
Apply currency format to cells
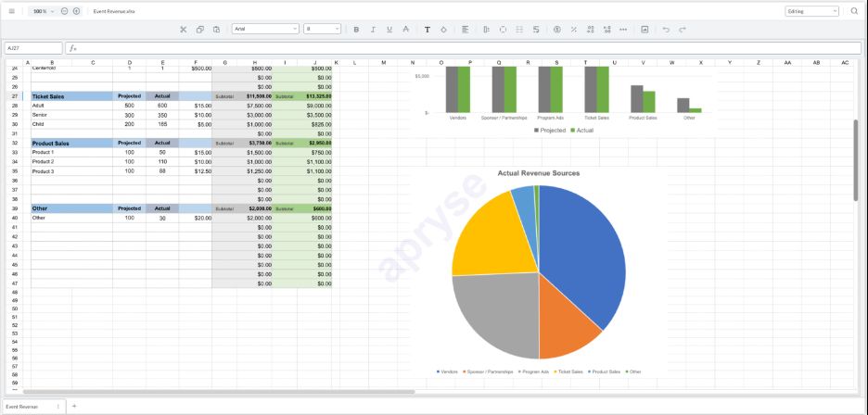coord(557,30)
